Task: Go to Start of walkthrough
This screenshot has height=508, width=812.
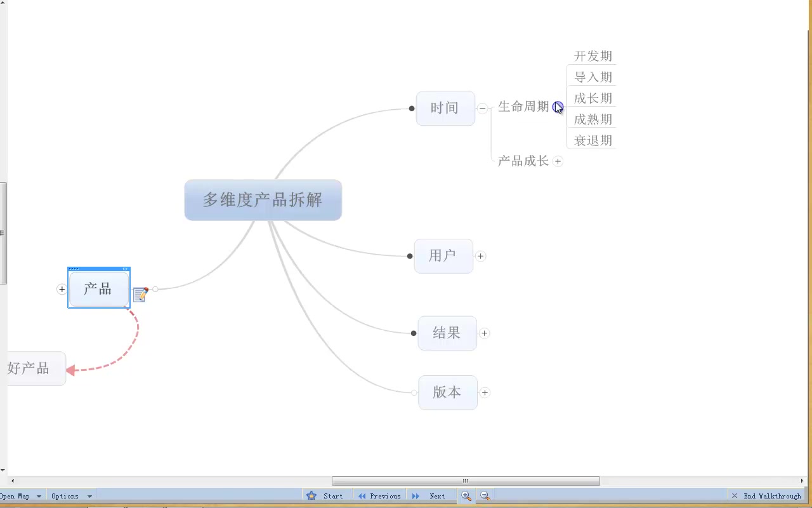Action: coord(325,496)
